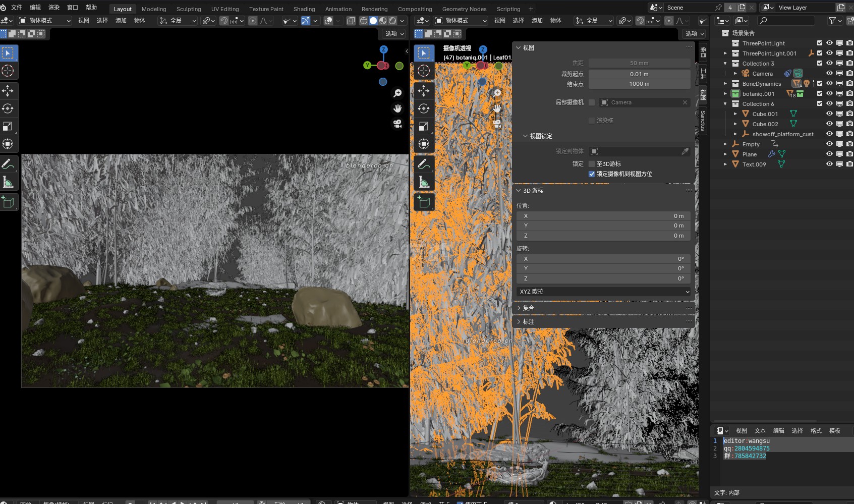This screenshot has width=854, height=504.
Task: Select the Transform tool in left viewport
Action: click(8, 144)
